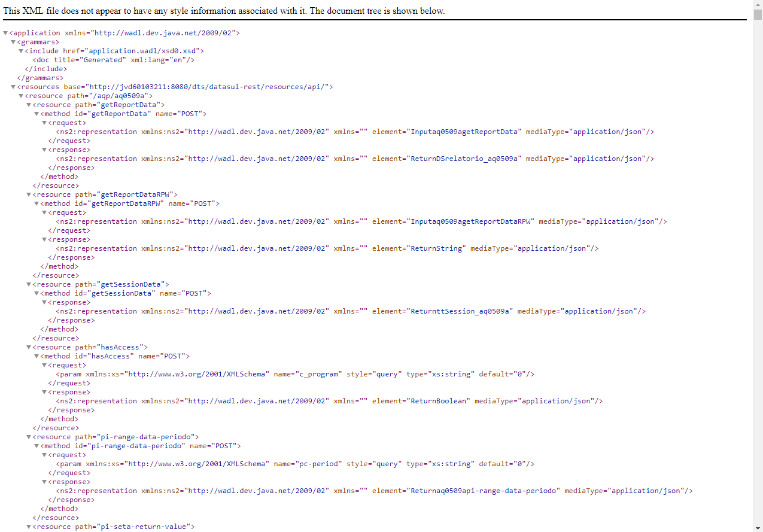The height and width of the screenshot is (532, 763).
Task: Click the vertical scrollbar thumb
Action: 758,15
